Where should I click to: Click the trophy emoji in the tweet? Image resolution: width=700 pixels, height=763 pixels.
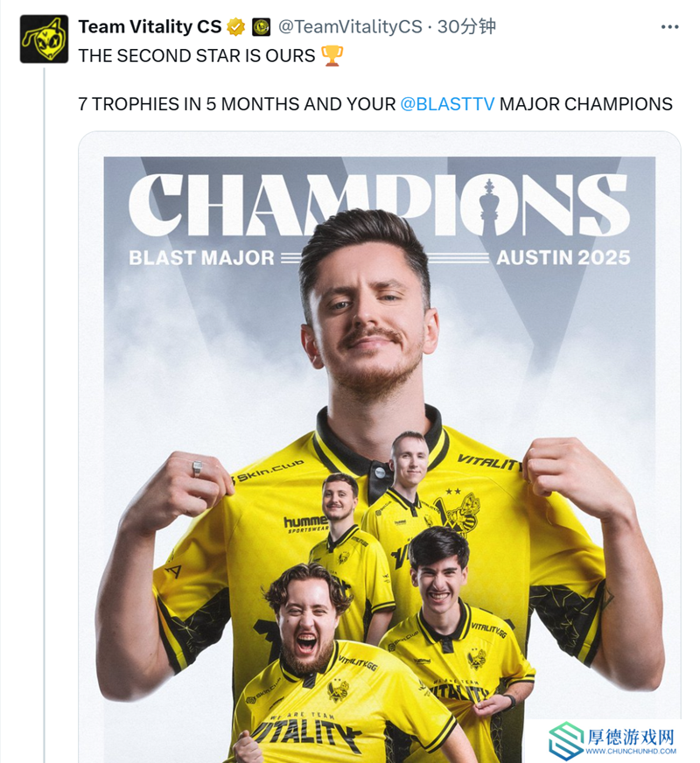(x=332, y=55)
